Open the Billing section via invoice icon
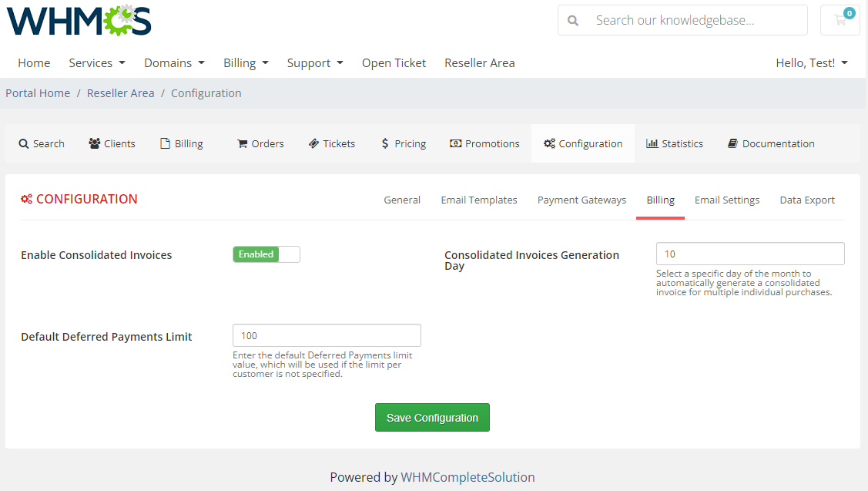This screenshot has height=491, width=868. coord(165,143)
